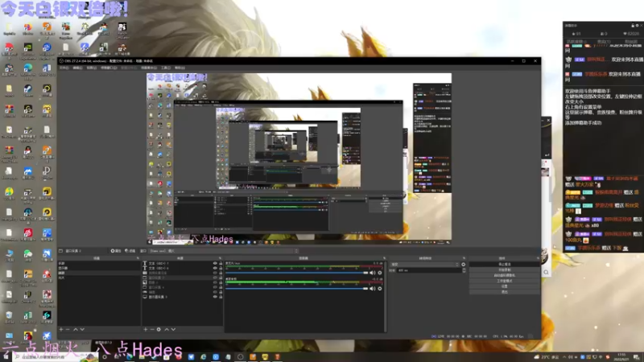Viewport: 644px width, 362px height.
Task: Click Windows taskbar search box
Action: (55, 357)
